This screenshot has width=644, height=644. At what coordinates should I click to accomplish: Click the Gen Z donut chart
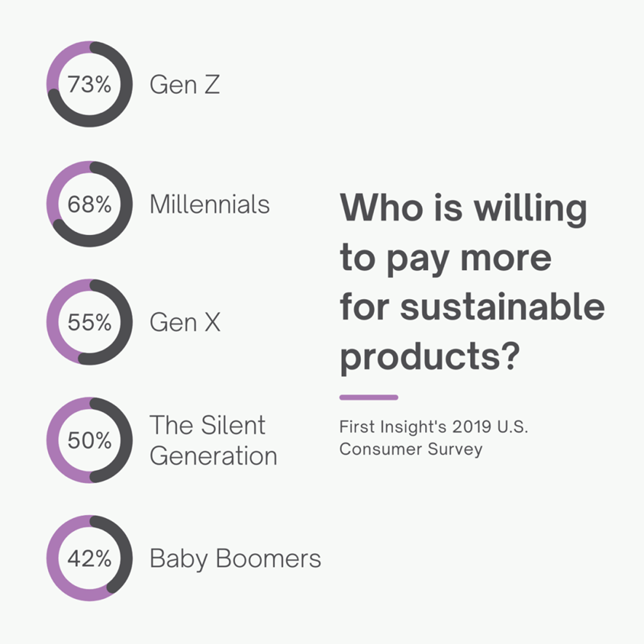90,84
